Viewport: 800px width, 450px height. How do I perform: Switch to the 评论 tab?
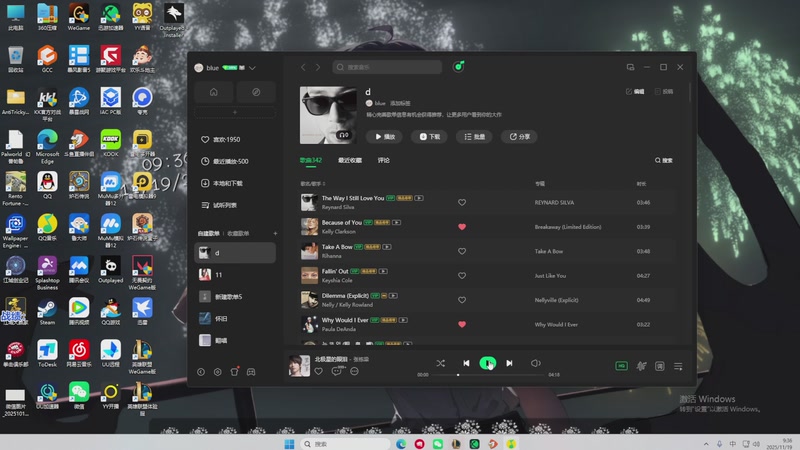pos(384,160)
